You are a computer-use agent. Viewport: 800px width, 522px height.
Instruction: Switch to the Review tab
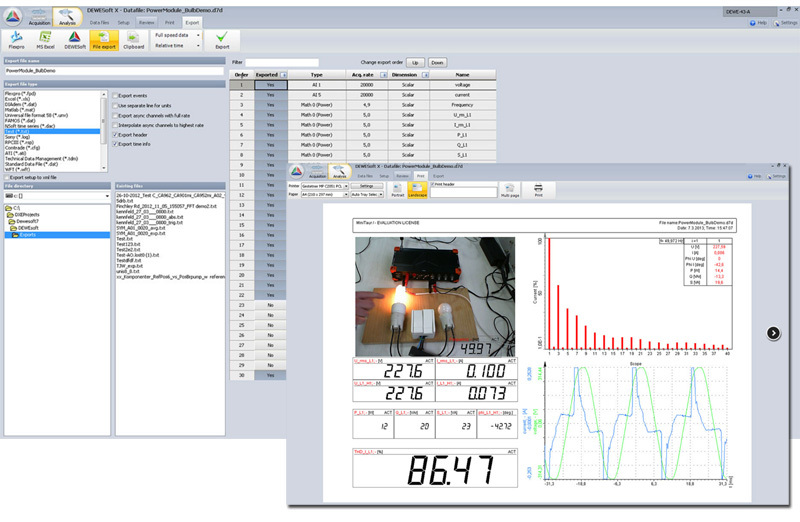pyautogui.click(x=147, y=20)
